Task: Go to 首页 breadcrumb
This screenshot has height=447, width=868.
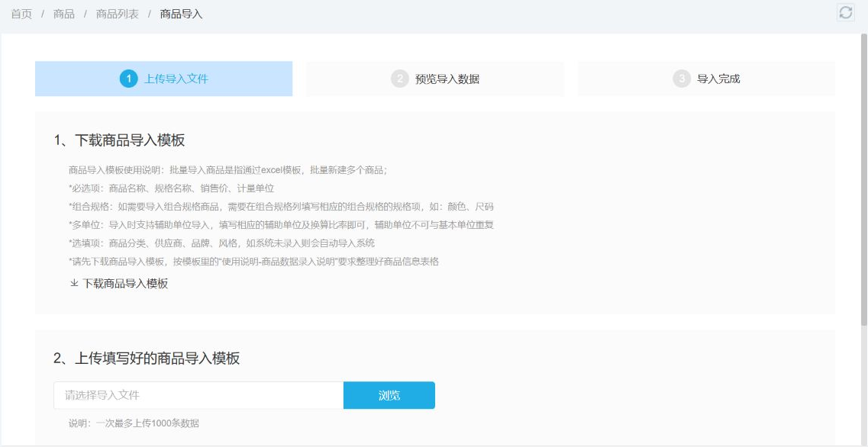Action: pyautogui.click(x=21, y=14)
